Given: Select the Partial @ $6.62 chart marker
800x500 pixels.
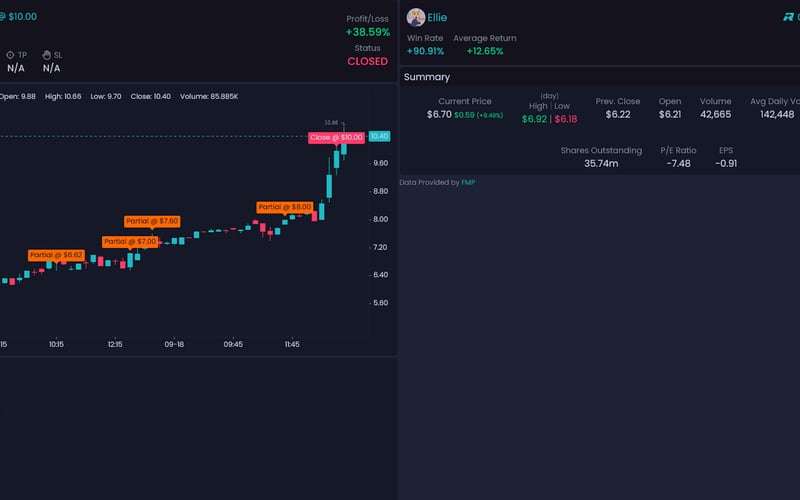Looking at the screenshot, I should click(x=56, y=255).
